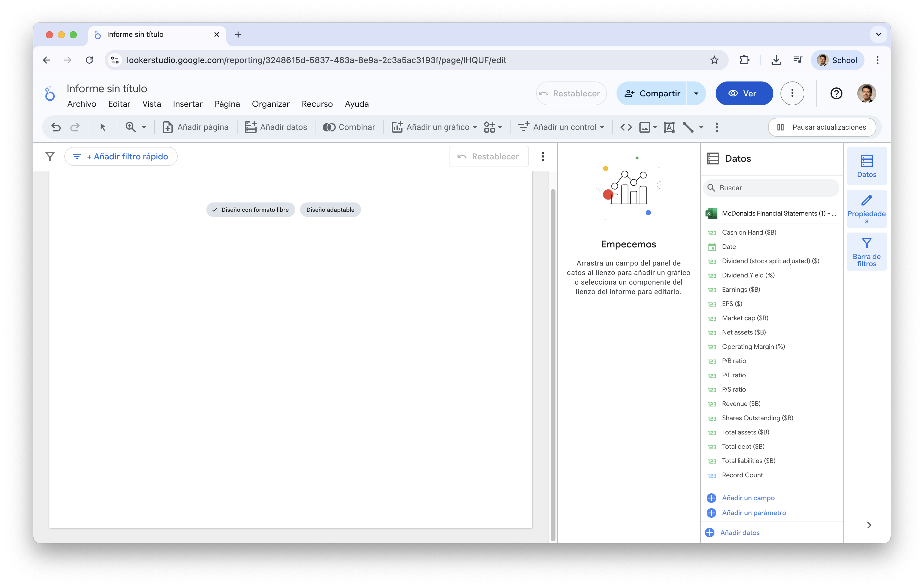Open the Barra de filtros panel
The image size is (924, 587).
(x=866, y=252)
